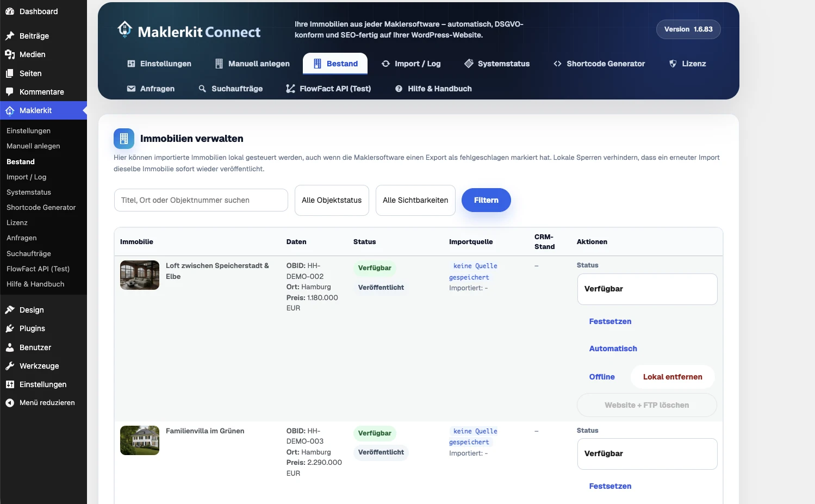Click the Familienvilla im Grünen title
The image size is (815, 504).
pos(205,431)
